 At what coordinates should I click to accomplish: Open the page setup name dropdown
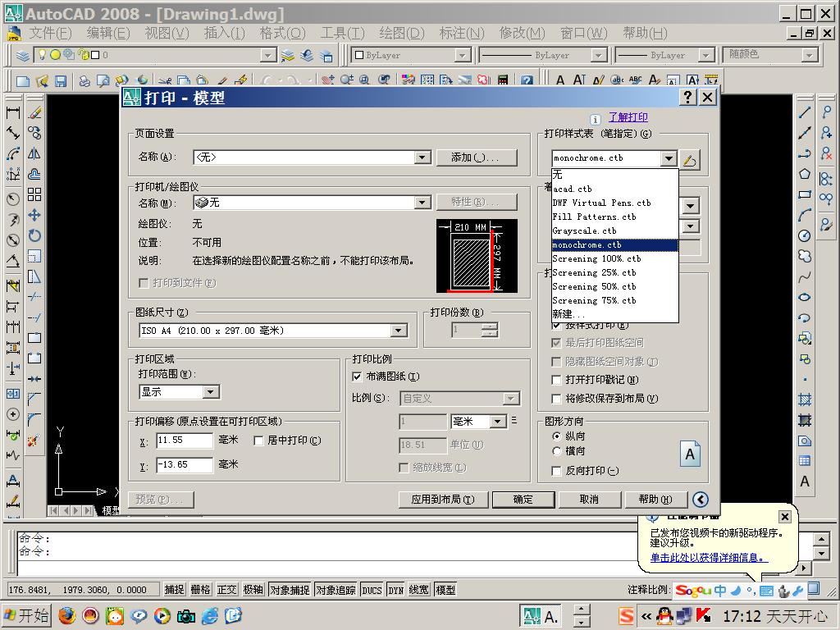[422, 157]
